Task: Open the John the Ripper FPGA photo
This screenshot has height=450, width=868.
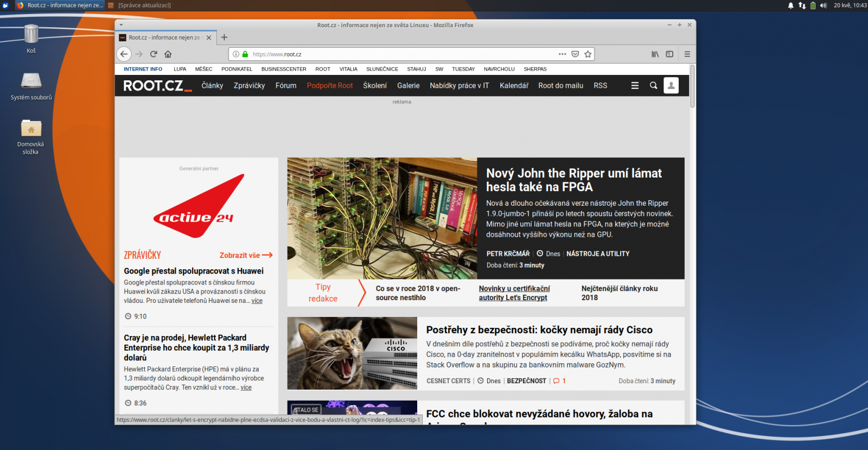Action: (382, 219)
